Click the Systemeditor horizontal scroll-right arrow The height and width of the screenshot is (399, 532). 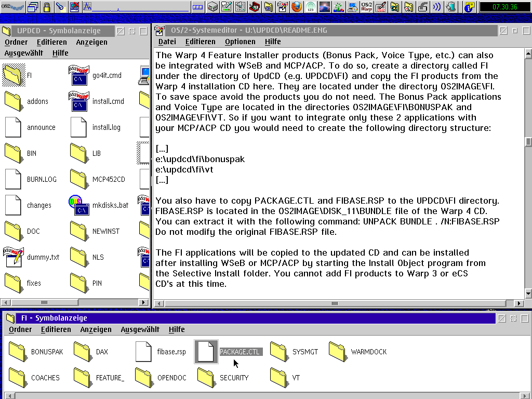point(519,303)
